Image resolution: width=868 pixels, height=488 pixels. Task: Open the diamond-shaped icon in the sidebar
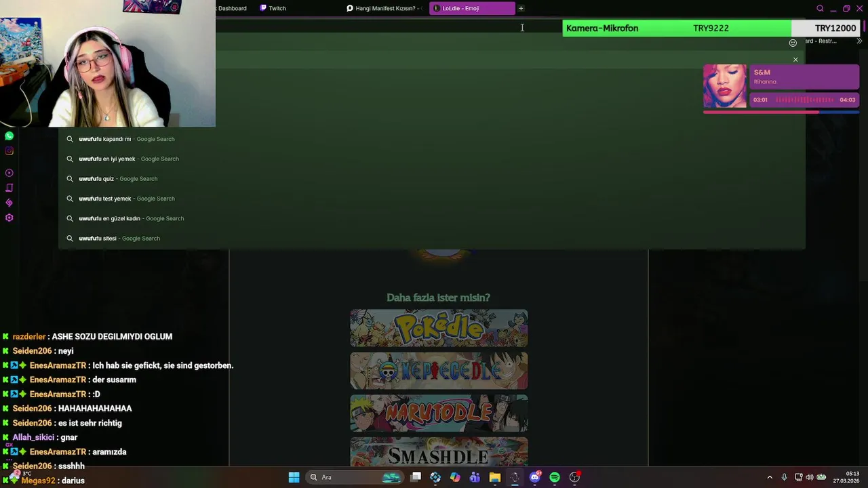pyautogui.click(x=9, y=203)
